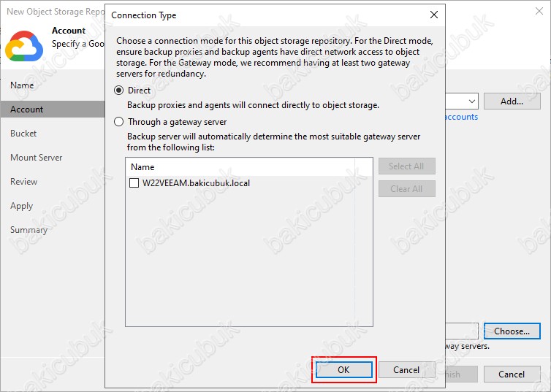The height and width of the screenshot is (392, 551).
Task: Click the W22VEEAM.bakicubuk.local server name text
Action: (x=196, y=182)
